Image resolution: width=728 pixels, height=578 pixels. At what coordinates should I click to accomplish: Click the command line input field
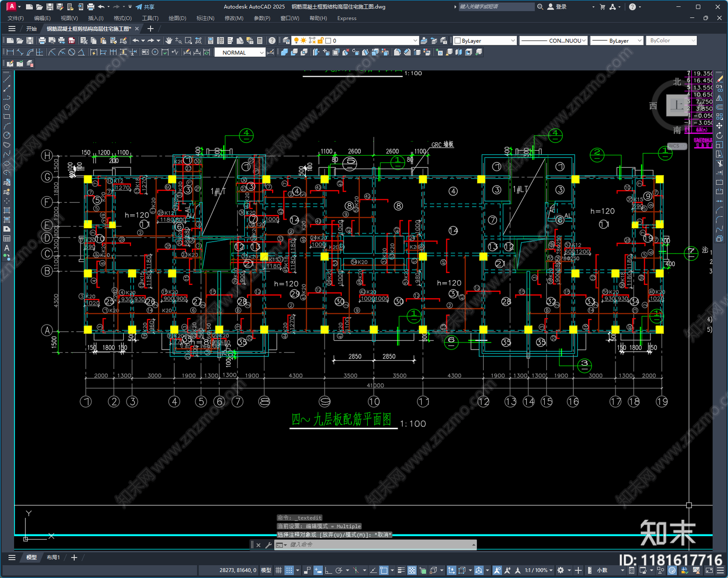[x=380, y=545]
